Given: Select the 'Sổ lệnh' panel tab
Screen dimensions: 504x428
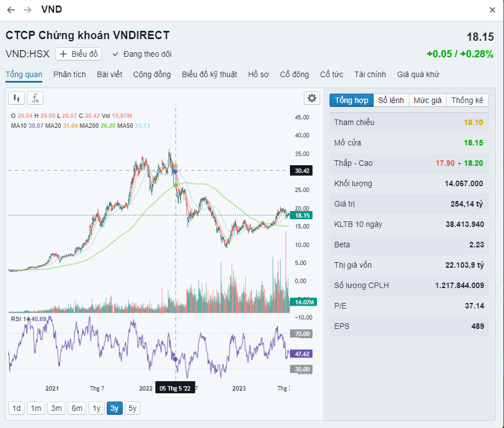Looking at the screenshot, I should [x=391, y=100].
